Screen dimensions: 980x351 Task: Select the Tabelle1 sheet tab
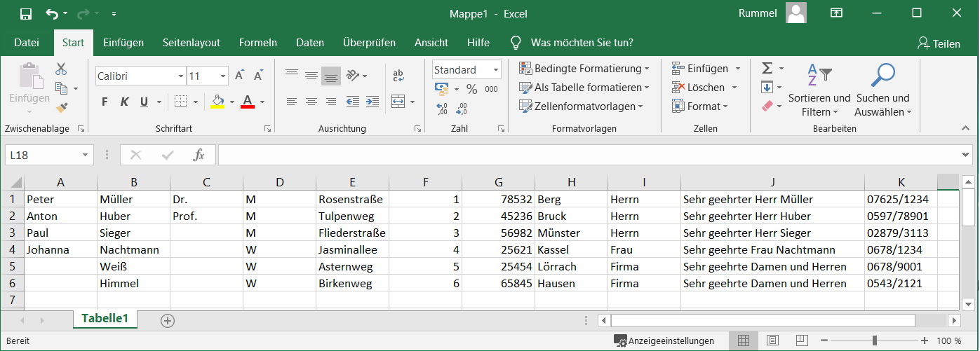pyautogui.click(x=105, y=318)
